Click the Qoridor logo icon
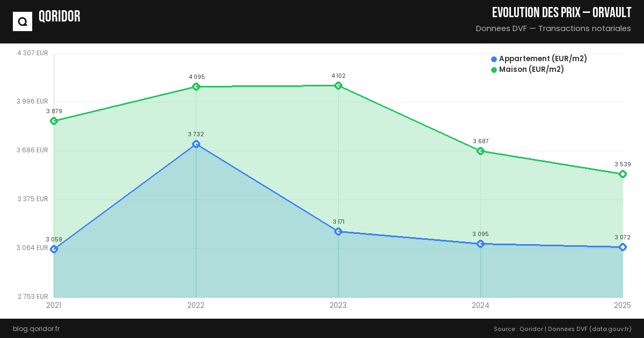Screen dimensions: 644x338 pyautogui.click(x=23, y=21)
